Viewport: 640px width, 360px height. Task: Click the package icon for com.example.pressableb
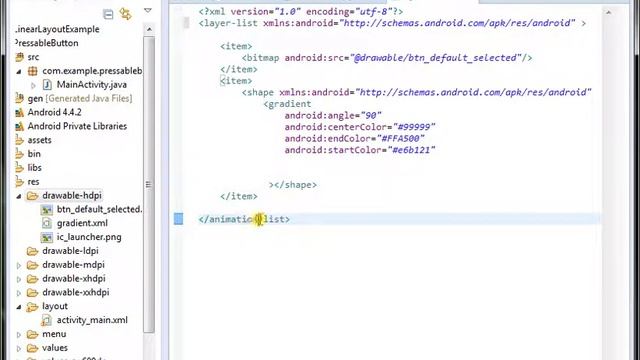(33, 71)
